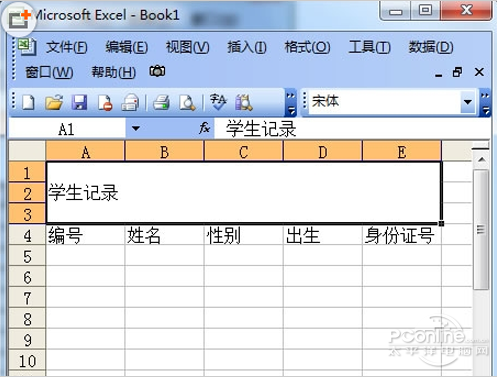
Task: Open the 窗口(W) menu
Action: click(49, 72)
